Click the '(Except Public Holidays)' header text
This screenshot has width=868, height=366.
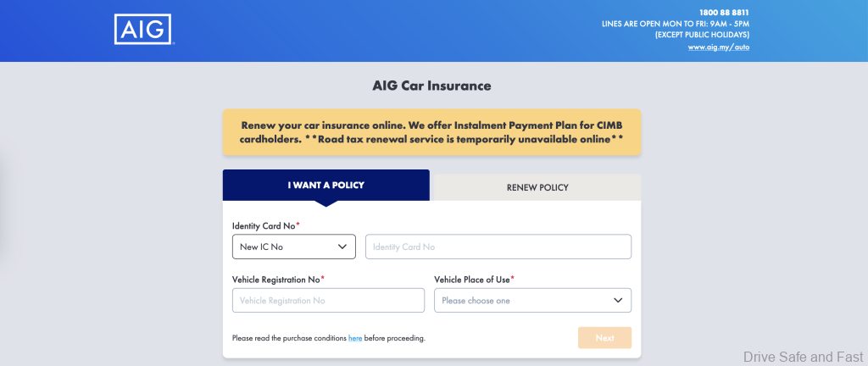click(702, 35)
